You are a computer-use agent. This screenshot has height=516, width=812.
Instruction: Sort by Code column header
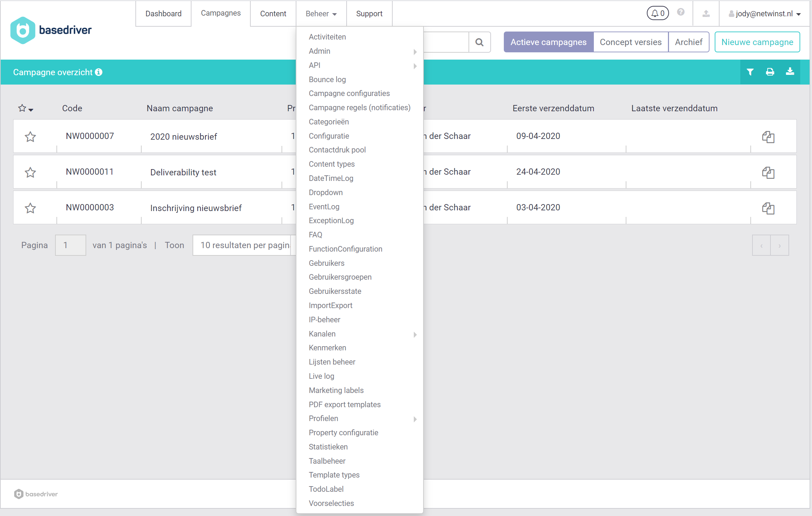coord(72,108)
